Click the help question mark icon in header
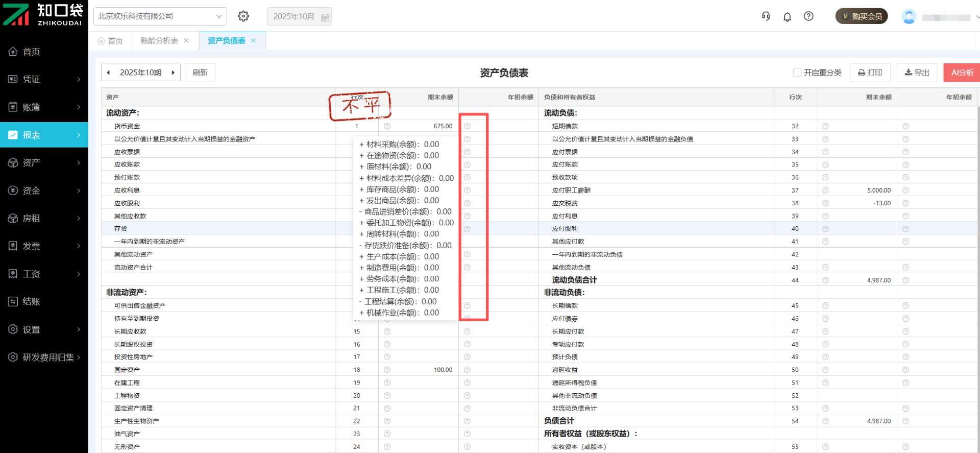 point(808,16)
